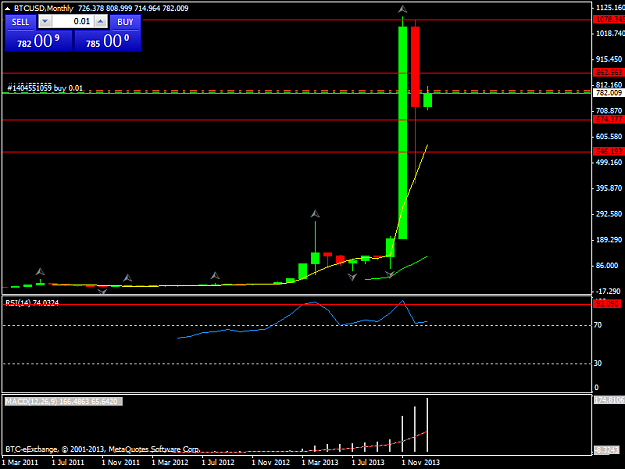
Task: Select the horizontal line label 674.377
Action: coord(609,119)
